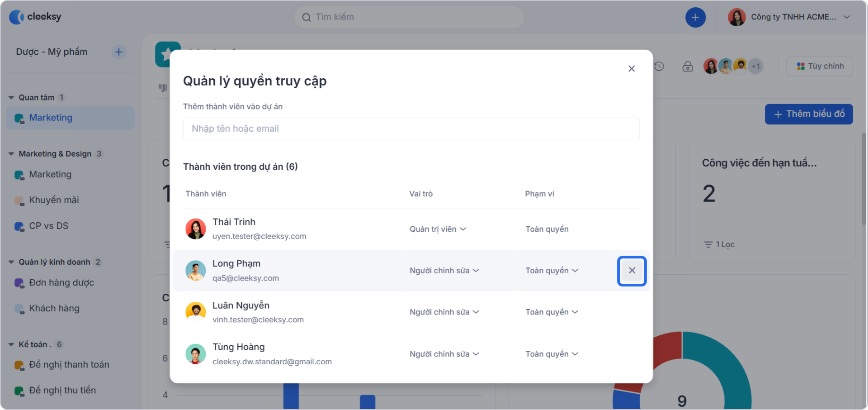Click Thái Trinh's profile avatar

click(x=195, y=229)
